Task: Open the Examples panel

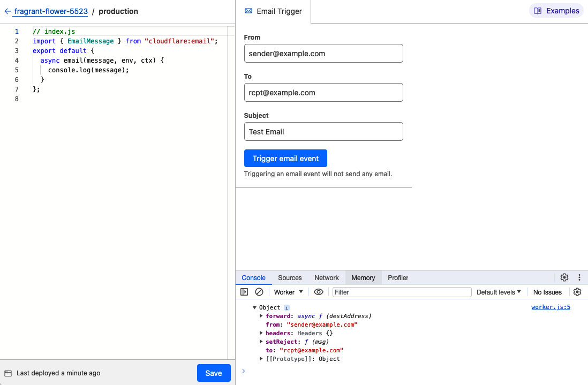Action: [556, 11]
